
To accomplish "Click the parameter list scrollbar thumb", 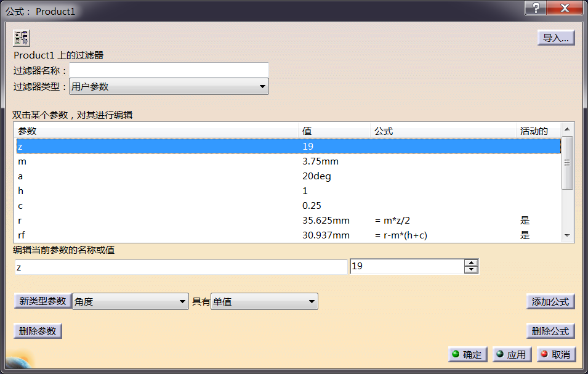I will point(568,163).
